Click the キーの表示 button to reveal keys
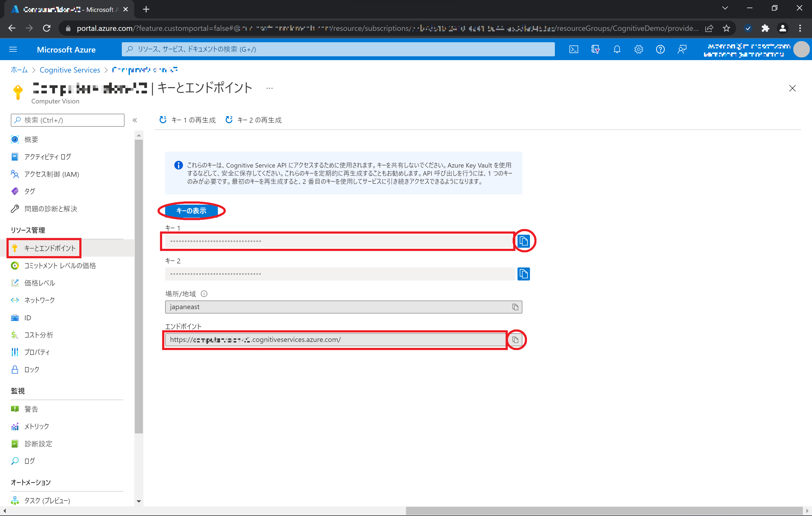812x516 pixels. (191, 211)
